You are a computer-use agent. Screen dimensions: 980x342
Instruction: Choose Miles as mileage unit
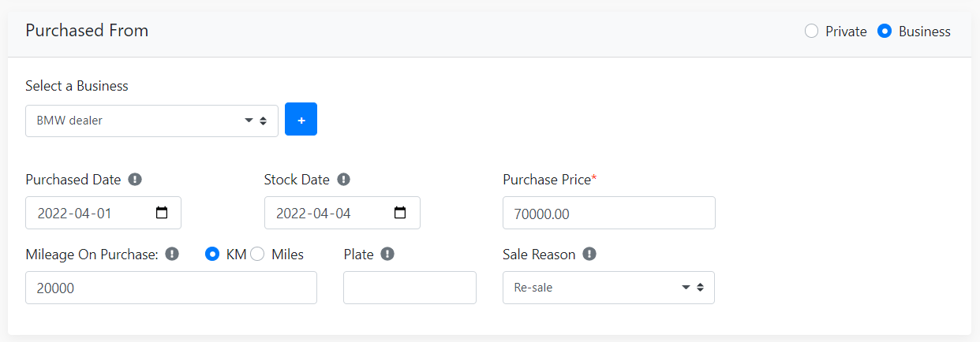click(257, 255)
